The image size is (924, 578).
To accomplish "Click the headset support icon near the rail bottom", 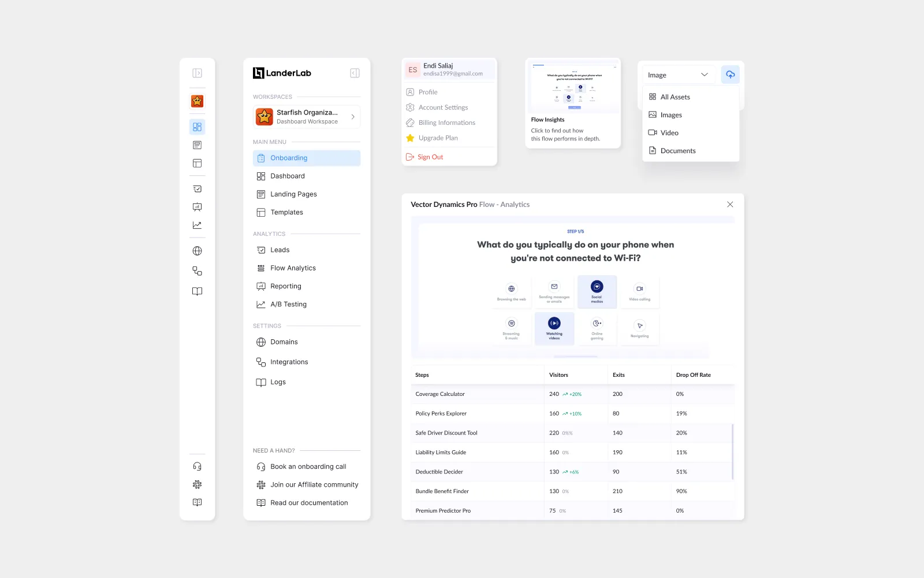I will pos(197,466).
